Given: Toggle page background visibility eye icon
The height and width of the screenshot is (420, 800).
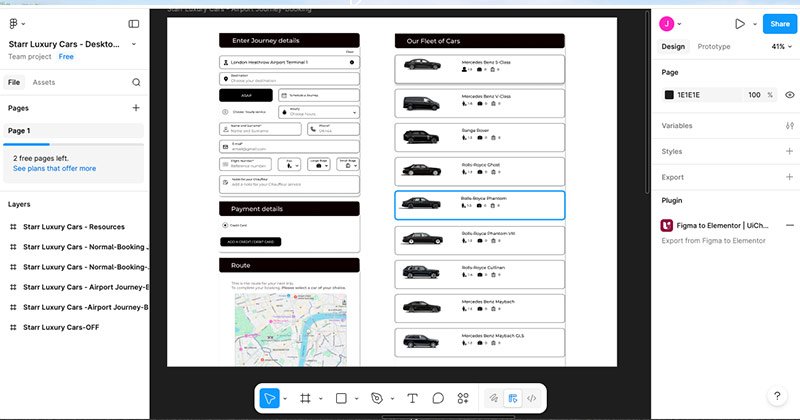Looking at the screenshot, I should click(789, 95).
